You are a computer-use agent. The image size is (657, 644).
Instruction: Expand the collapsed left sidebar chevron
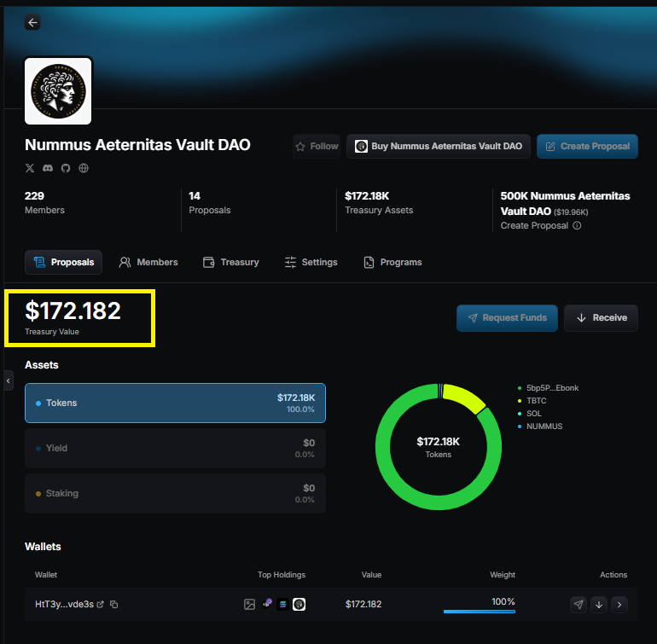tap(9, 381)
